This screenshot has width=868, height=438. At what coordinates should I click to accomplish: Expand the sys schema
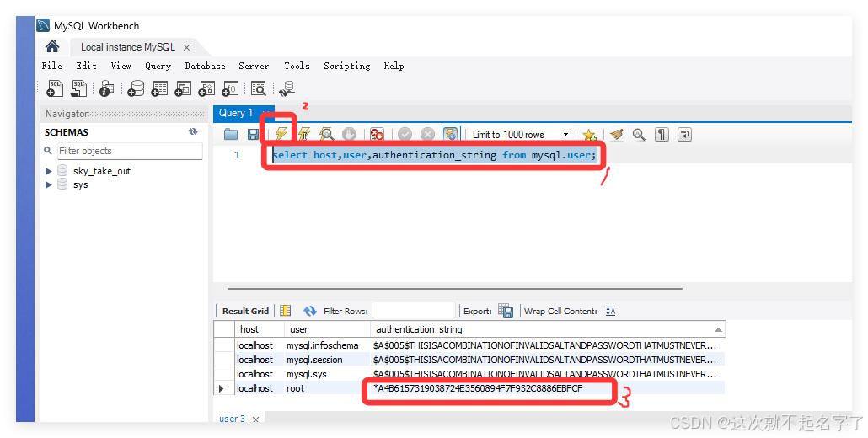click(49, 184)
